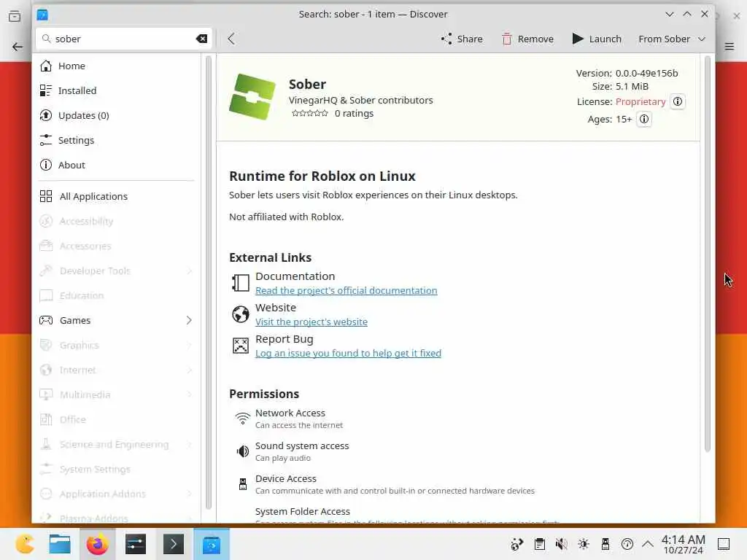The image size is (747, 560).
Task: Click Discover icon in taskbar
Action: [212, 544]
